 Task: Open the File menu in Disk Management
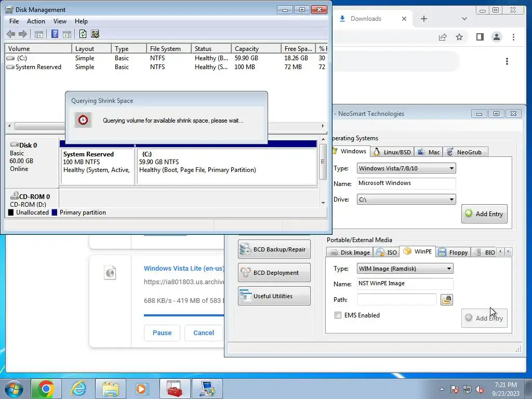14,21
